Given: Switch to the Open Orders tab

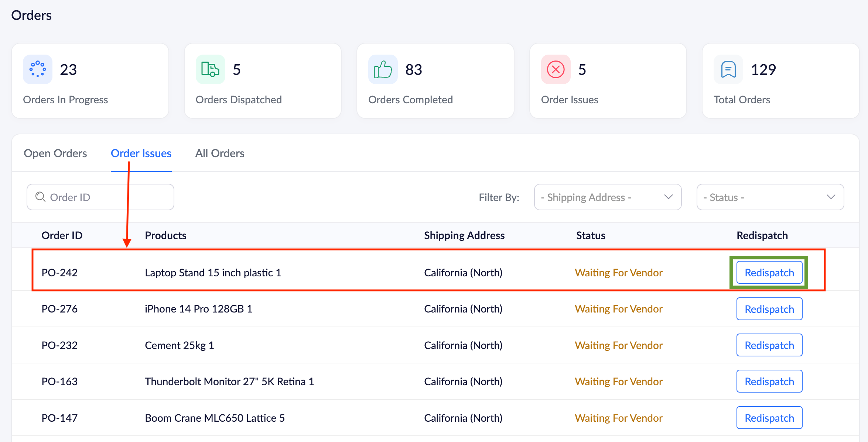Looking at the screenshot, I should click(x=55, y=153).
